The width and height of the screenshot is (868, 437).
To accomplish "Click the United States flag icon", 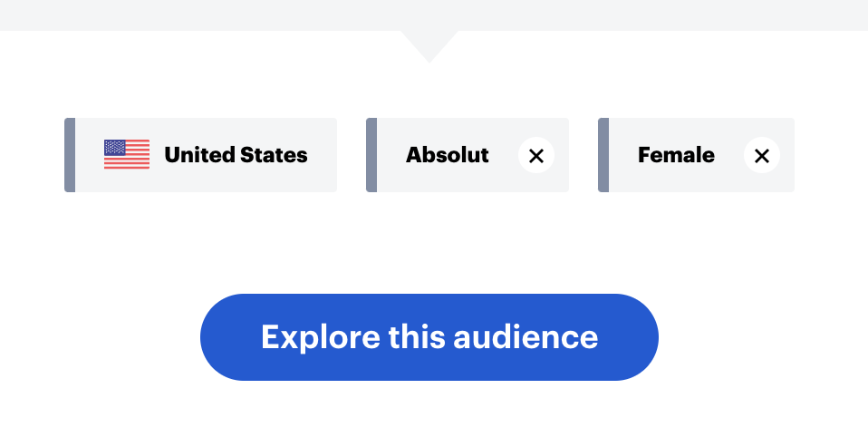I will coord(127,154).
